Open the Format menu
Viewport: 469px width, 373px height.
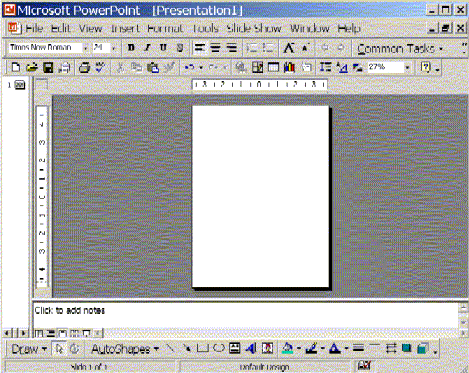(x=165, y=28)
